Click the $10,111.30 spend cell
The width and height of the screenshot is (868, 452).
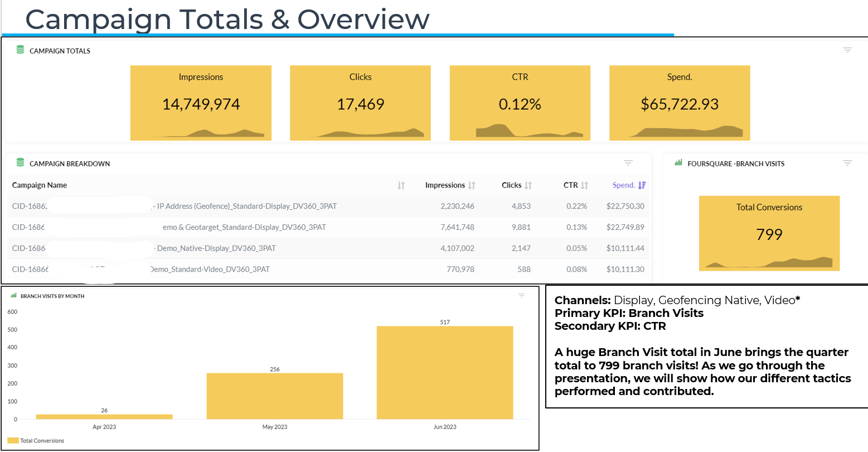tap(625, 269)
